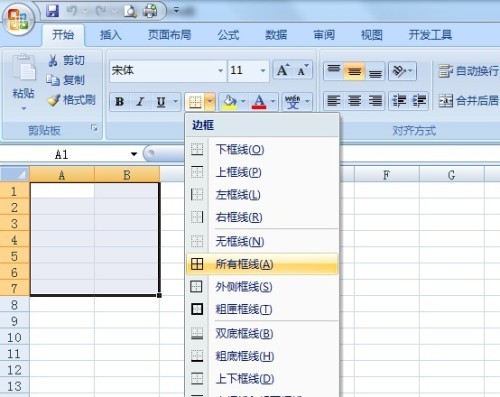The width and height of the screenshot is (500, 397).
Task: Click 自动换行 wrap text
Action: coord(468,71)
